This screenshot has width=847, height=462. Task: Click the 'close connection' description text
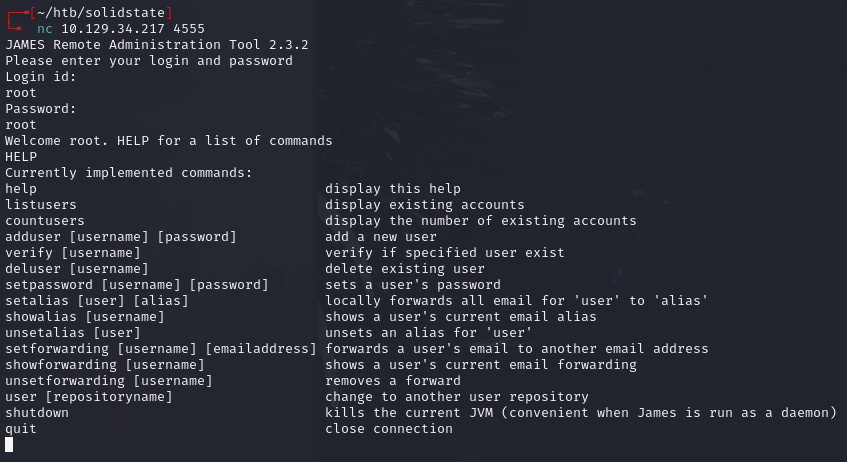tap(388, 428)
